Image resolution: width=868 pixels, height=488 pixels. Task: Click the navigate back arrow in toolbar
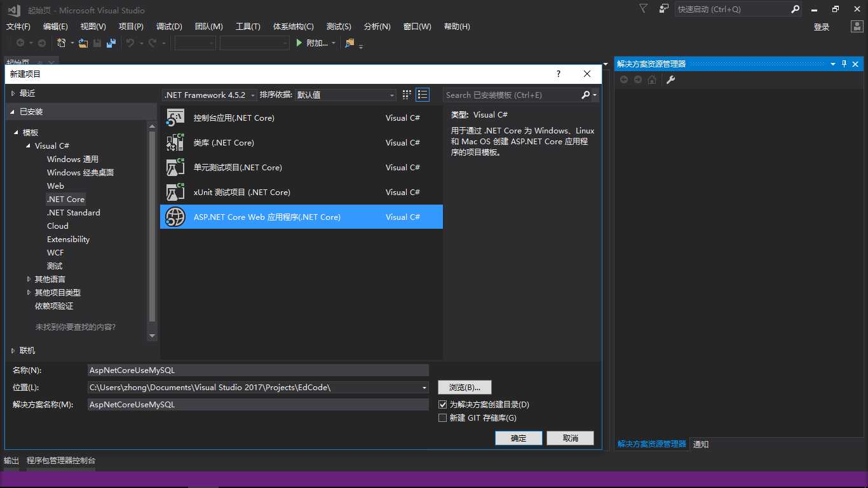pyautogui.click(x=20, y=43)
